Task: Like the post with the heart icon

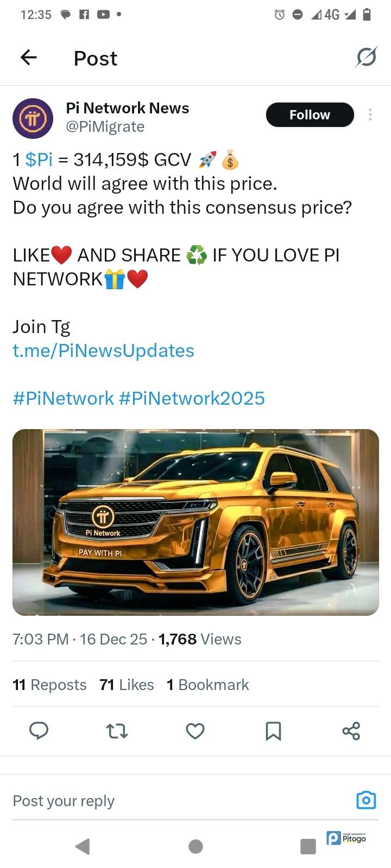Action: coord(195,731)
